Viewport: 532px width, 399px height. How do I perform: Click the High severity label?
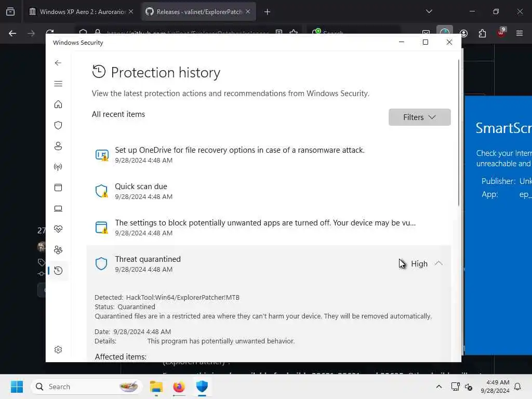coord(419,263)
